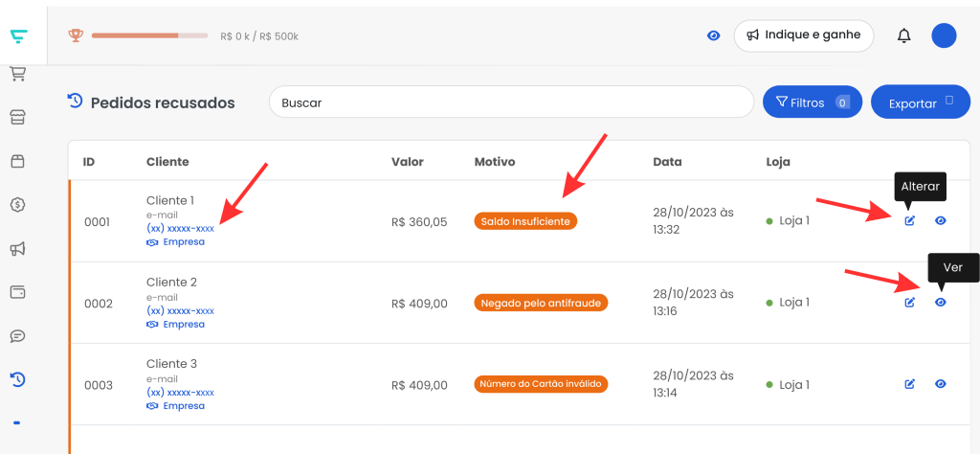980x454 pixels.
Task: Open the user avatar menu
Action: pos(944,35)
